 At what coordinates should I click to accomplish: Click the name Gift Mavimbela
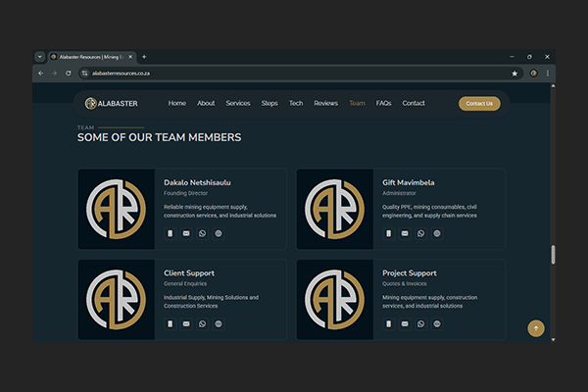click(409, 182)
